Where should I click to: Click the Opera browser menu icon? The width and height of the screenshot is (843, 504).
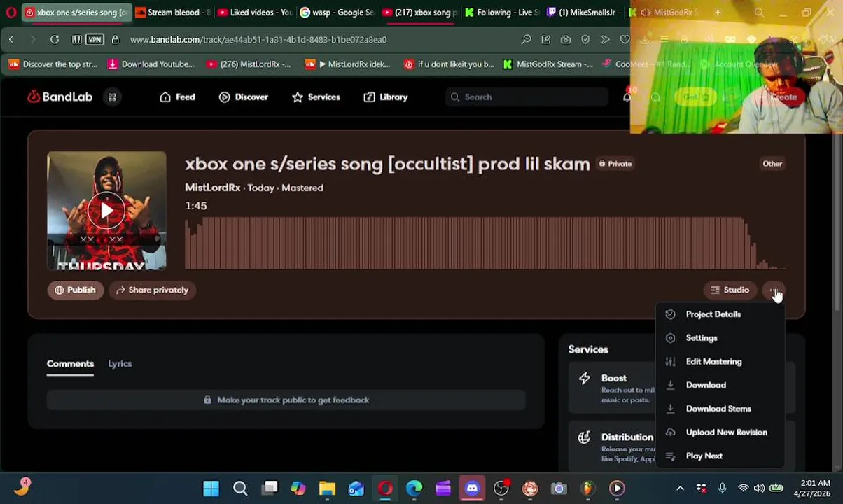click(11, 12)
